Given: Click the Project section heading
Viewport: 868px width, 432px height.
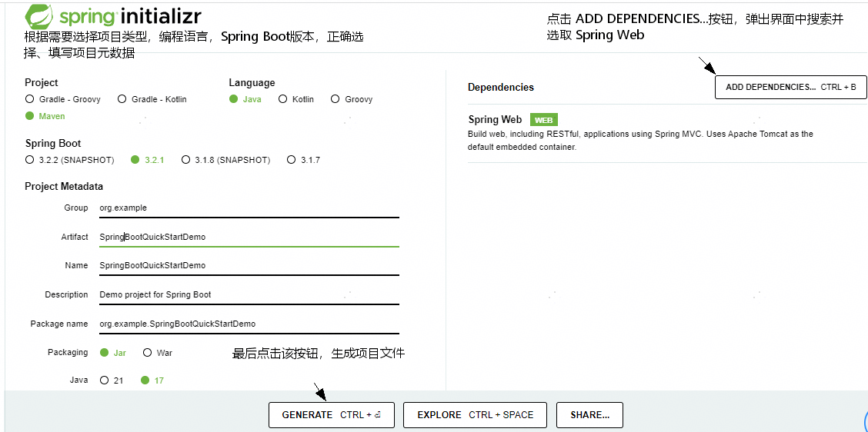Looking at the screenshot, I should coord(42,82).
